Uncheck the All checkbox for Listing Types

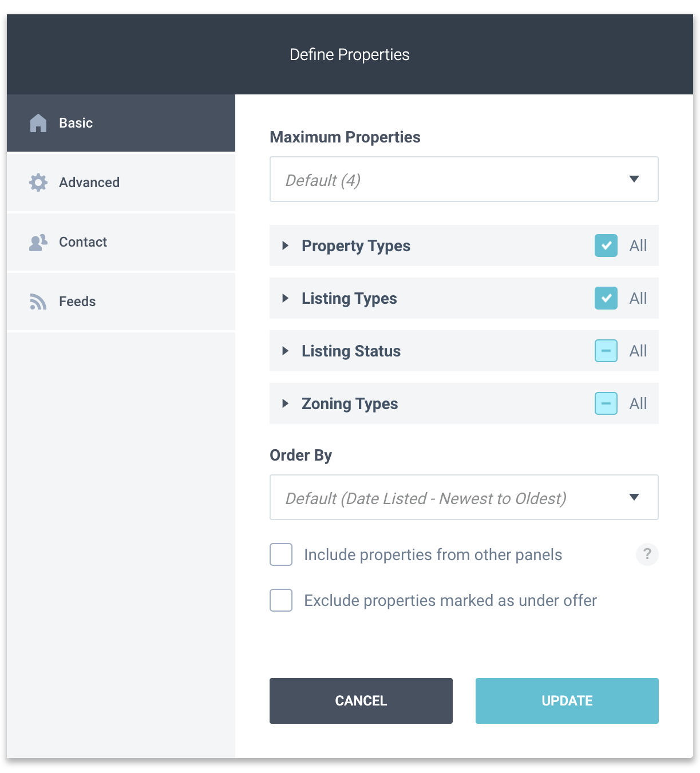[x=606, y=298]
